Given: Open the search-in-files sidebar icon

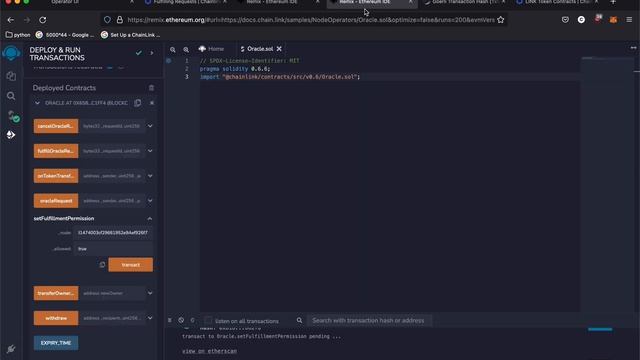Looking at the screenshot, I should point(11,96).
